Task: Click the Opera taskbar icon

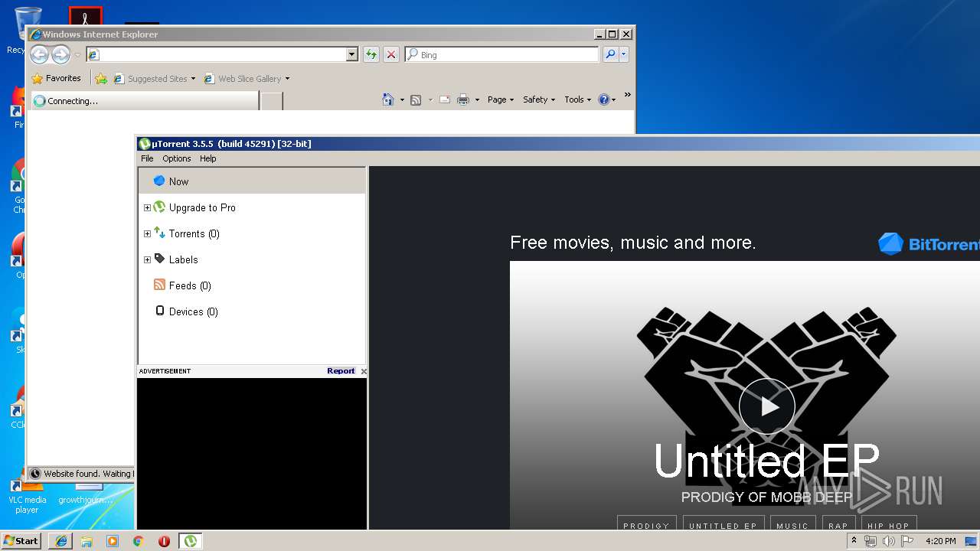Action: tap(164, 541)
